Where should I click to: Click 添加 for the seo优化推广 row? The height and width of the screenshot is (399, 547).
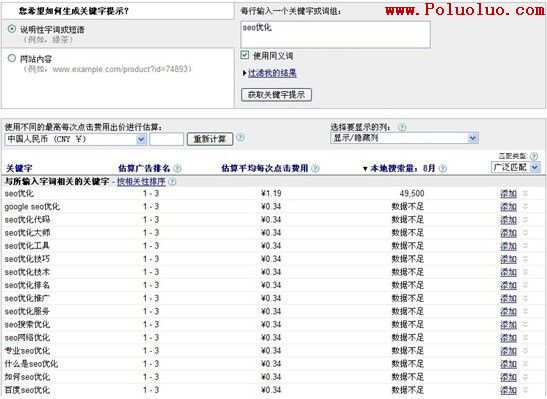point(508,299)
